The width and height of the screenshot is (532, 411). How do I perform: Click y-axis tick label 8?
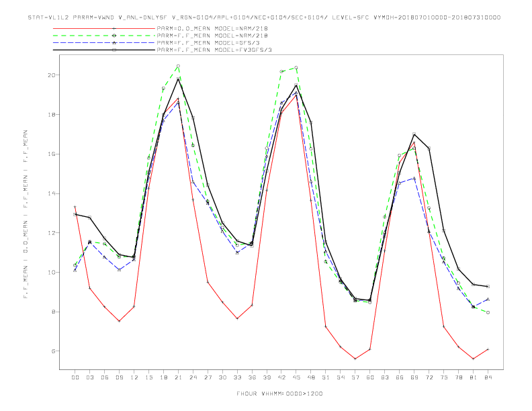pos(54,312)
